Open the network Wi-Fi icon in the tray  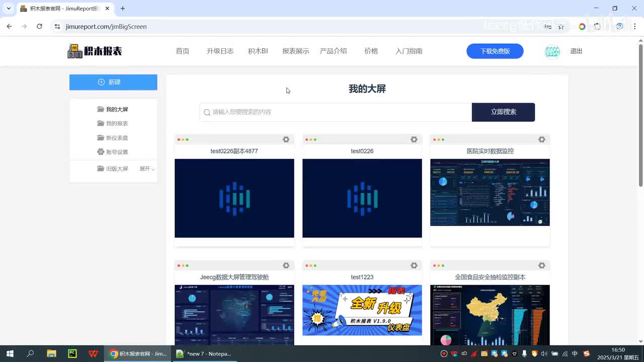click(565, 353)
